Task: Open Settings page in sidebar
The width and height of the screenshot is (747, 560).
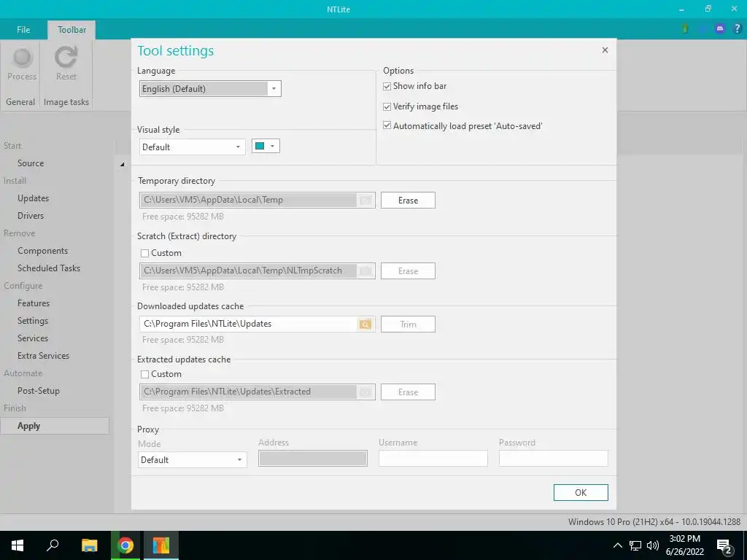Action: click(x=33, y=321)
